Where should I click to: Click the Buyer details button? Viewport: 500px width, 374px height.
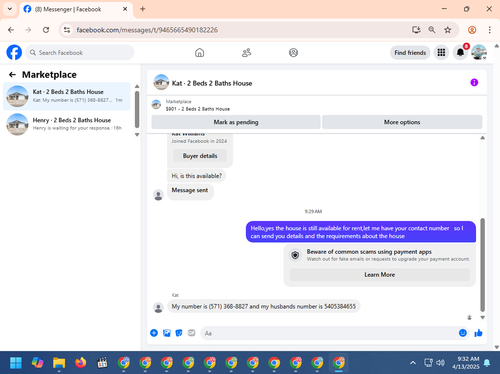[200, 156]
